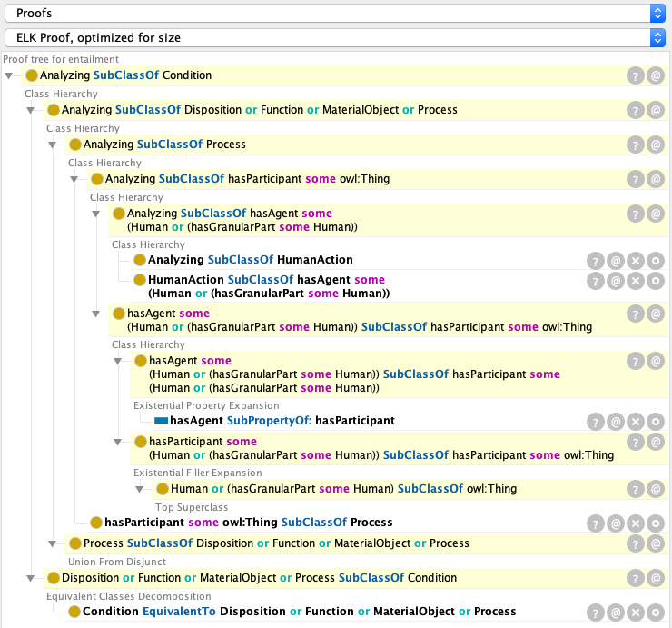This screenshot has height=628, width=672.
Task: Click remove (x) icon on 'hasAgent SubPropertyOf: hasParticipant' row
Action: (x=636, y=422)
